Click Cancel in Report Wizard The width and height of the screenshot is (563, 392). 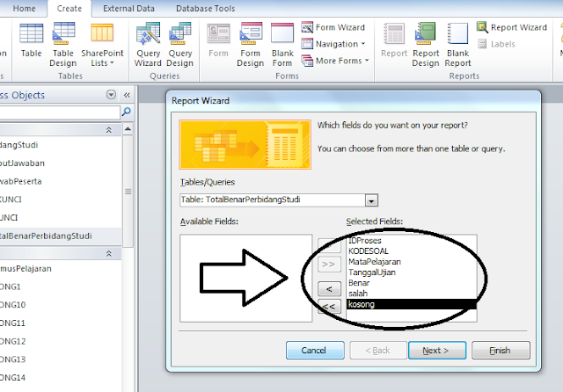point(315,351)
